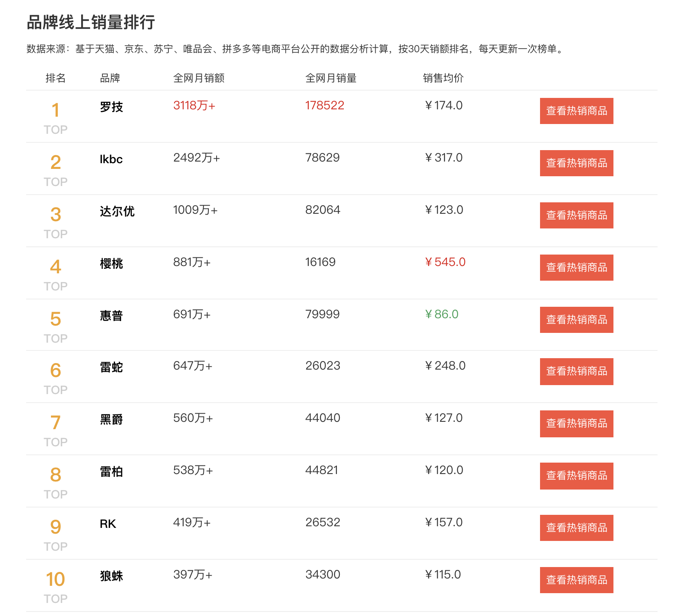Click 查看热销商品 for 狼蛛
This screenshot has height=616, width=673.
coord(576,580)
